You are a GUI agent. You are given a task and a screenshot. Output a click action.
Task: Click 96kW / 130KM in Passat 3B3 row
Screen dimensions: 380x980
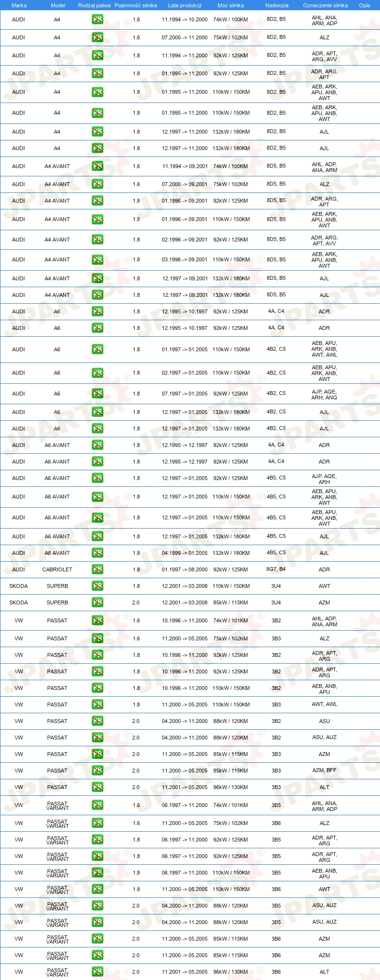point(230,787)
